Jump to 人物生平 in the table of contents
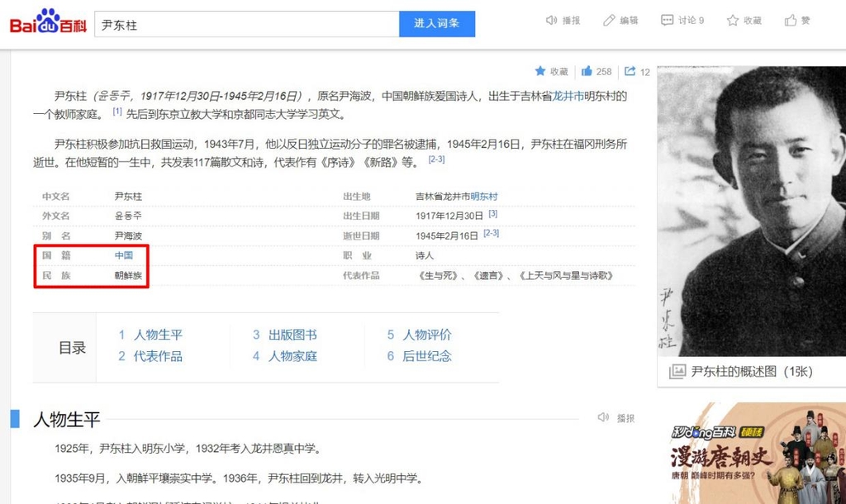Viewport: 846px width, 504px height. click(x=158, y=335)
